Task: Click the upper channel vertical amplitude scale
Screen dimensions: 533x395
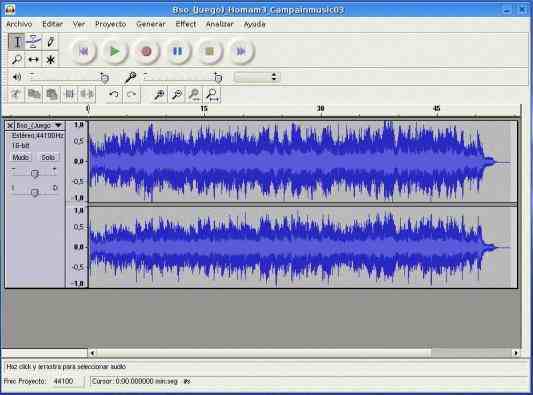Action: (78, 162)
